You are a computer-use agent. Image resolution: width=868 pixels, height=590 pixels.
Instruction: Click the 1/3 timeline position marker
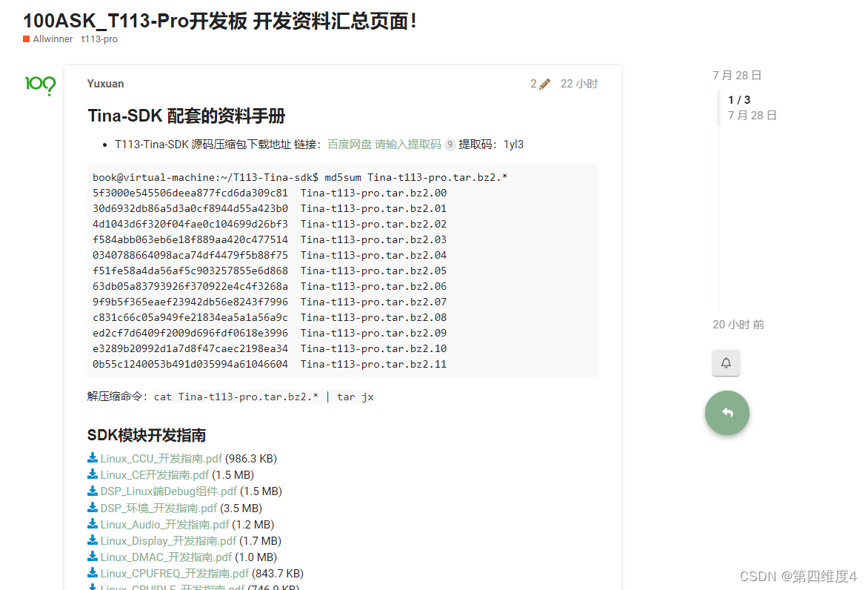739,99
